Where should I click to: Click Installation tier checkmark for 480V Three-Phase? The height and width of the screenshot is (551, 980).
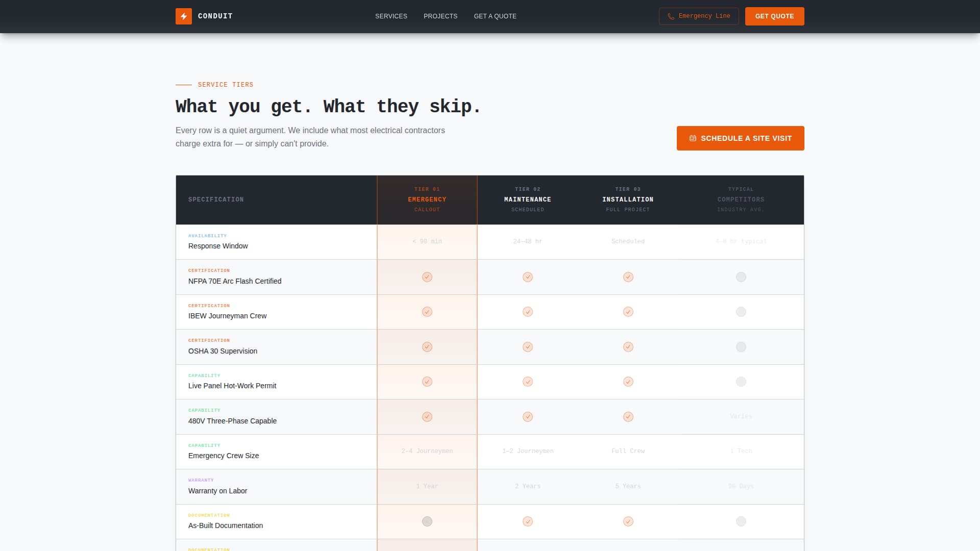tap(628, 417)
